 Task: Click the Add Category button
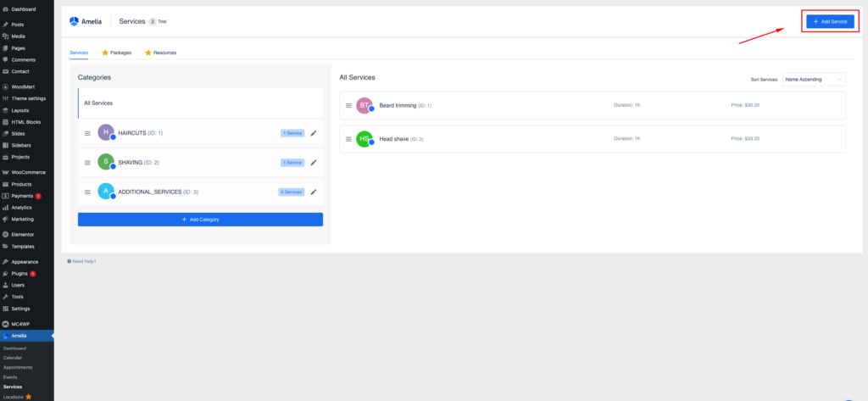pos(200,220)
